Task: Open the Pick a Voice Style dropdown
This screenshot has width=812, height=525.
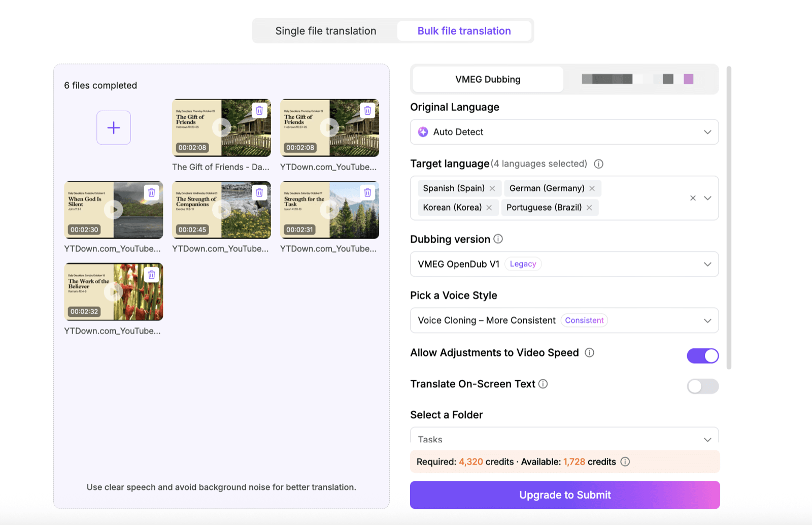Action: 564,320
